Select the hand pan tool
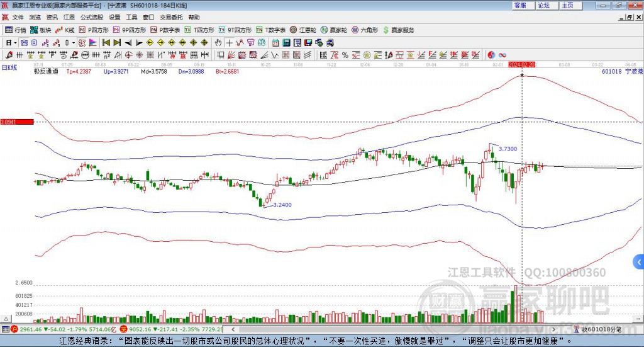Viewport: 644px width, 347px height. (x=218, y=43)
